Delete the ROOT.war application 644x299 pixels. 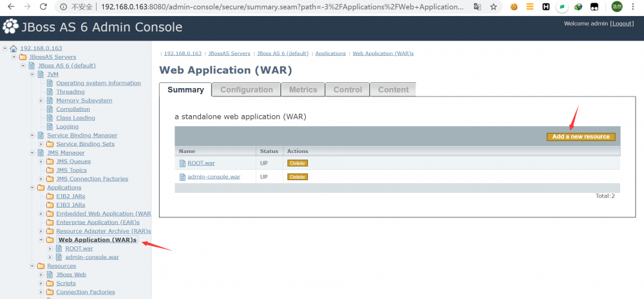click(298, 163)
